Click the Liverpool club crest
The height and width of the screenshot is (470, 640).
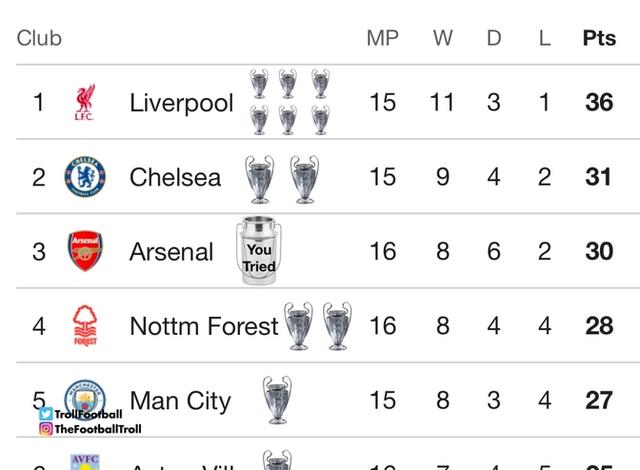coord(84,102)
